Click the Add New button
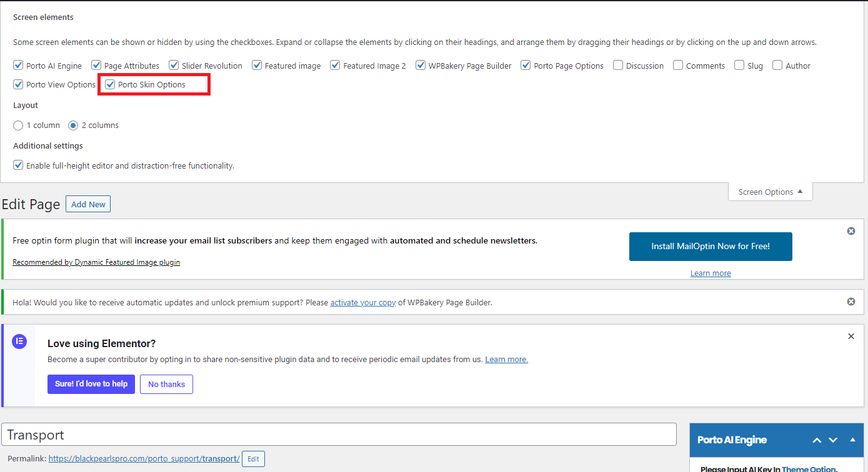The width and height of the screenshot is (868, 472). click(88, 204)
